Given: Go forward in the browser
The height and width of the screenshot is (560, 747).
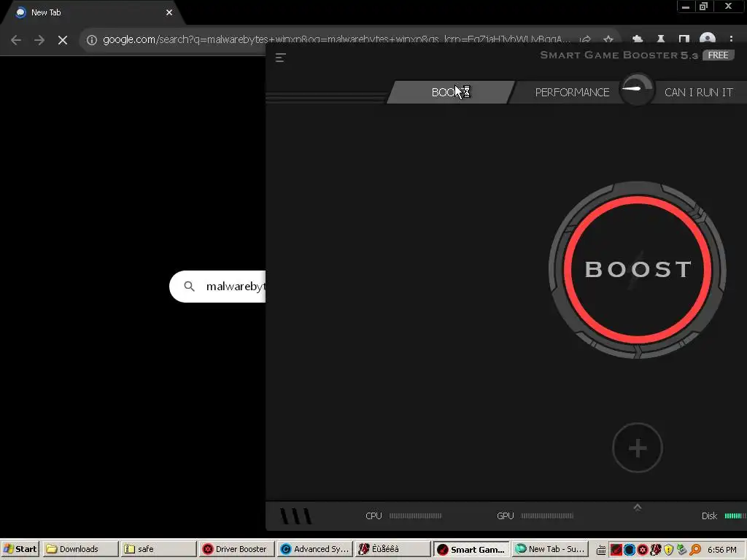Looking at the screenshot, I should pyautogui.click(x=39, y=40).
